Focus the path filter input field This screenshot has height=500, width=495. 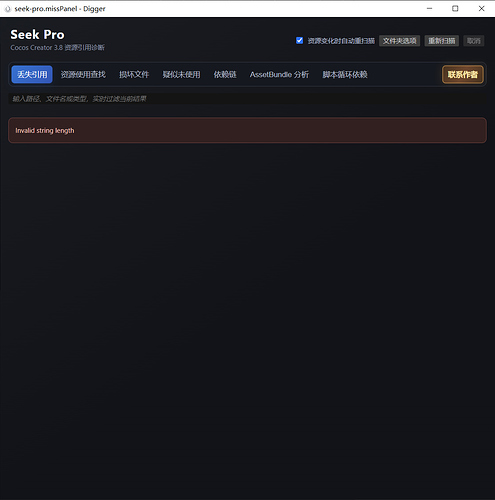pyautogui.click(x=247, y=99)
